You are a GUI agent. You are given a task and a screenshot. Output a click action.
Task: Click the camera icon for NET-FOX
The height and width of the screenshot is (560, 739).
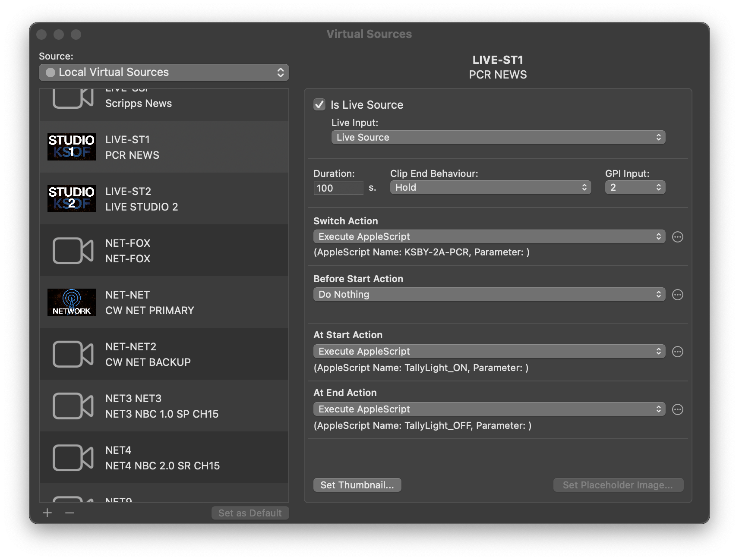tap(73, 250)
